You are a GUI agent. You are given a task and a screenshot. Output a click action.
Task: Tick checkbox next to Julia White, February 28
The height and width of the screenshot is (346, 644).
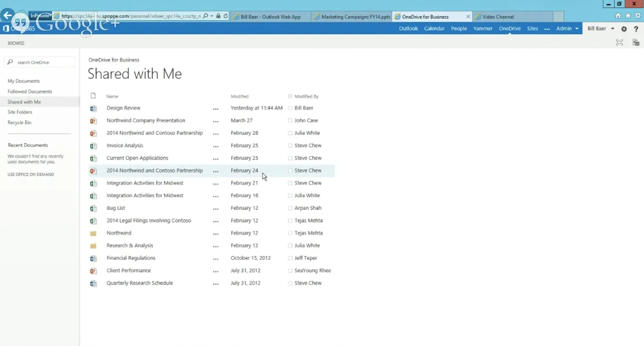(290, 133)
